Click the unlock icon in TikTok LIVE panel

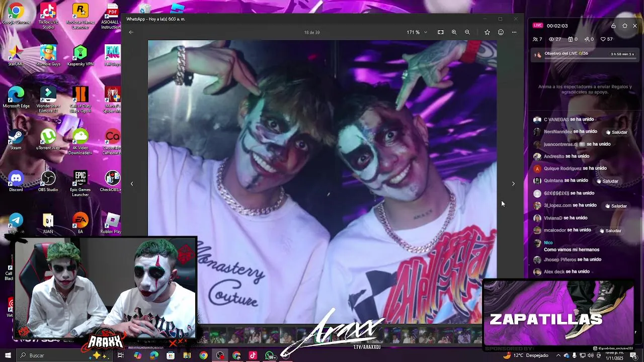click(613, 26)
